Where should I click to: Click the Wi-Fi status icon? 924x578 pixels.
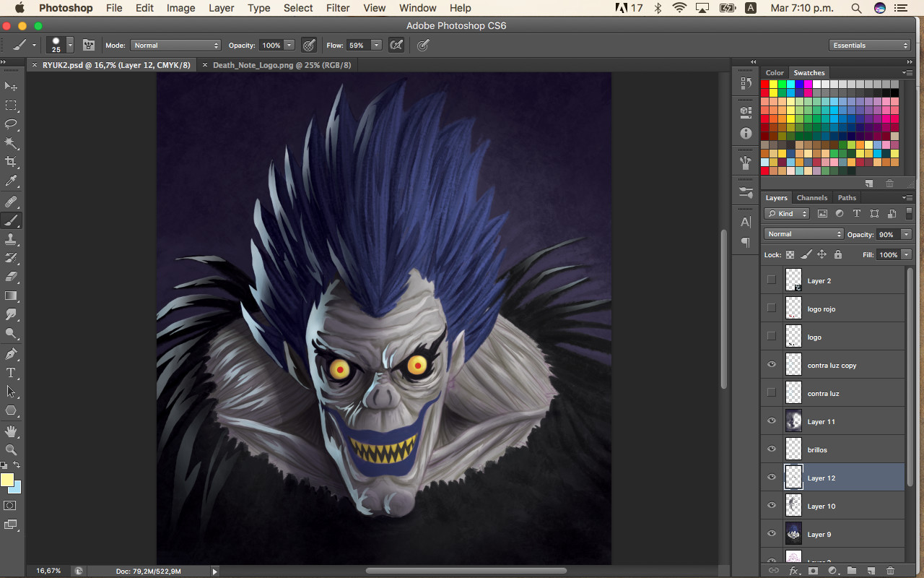(x=679, y=8)
